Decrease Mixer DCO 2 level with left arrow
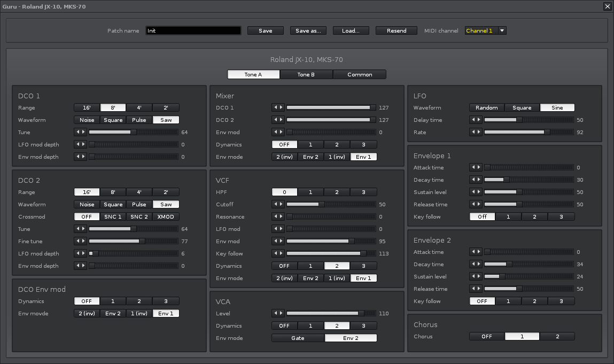Screen dimensions: 614x364 point(276,120)
